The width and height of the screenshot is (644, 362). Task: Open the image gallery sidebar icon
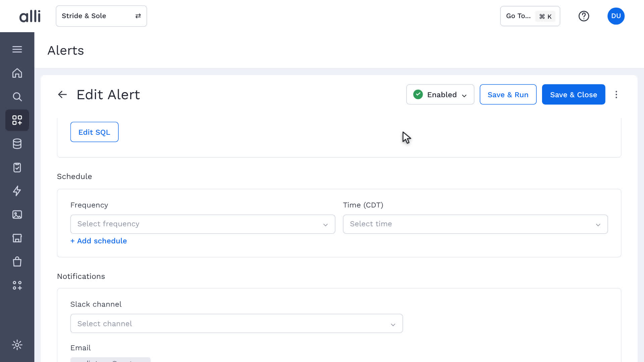(x=17, y=215)
